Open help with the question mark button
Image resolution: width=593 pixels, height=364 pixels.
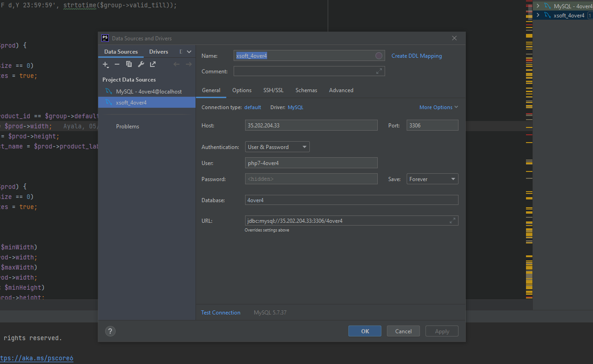(110, 331)
